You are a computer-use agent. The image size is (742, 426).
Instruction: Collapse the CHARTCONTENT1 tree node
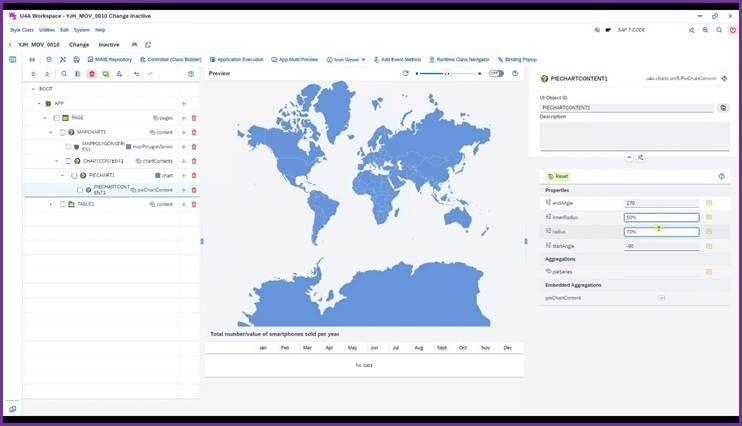[56, 161]
